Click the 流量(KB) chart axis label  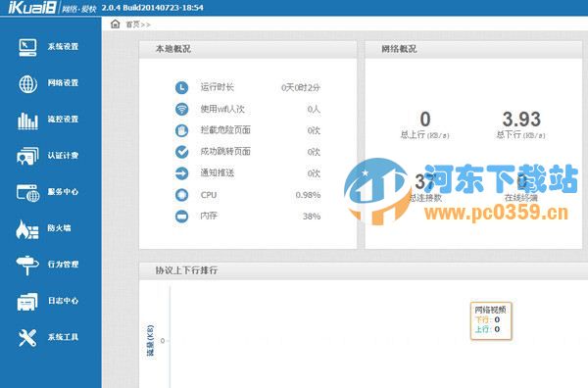(x=150, y=340)
